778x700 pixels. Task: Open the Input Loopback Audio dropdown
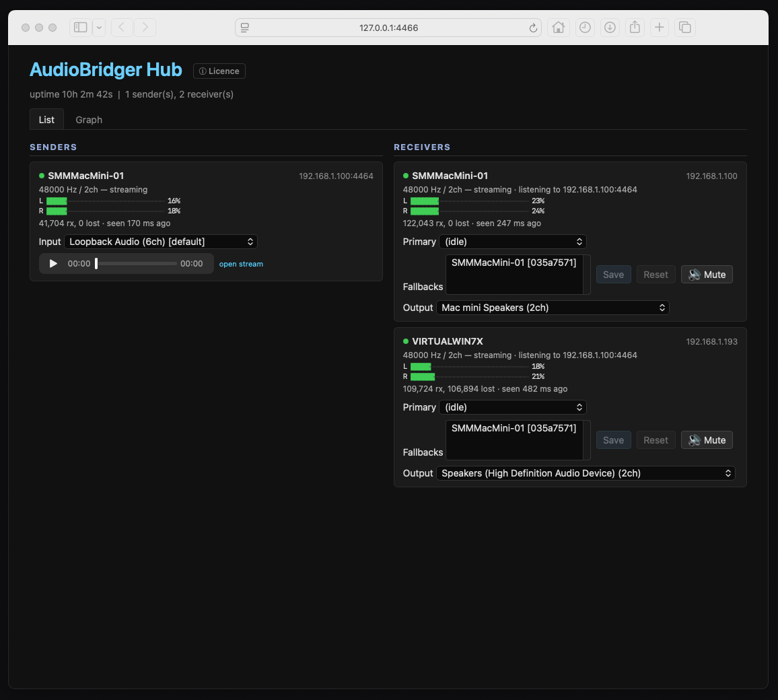(161, 242)
